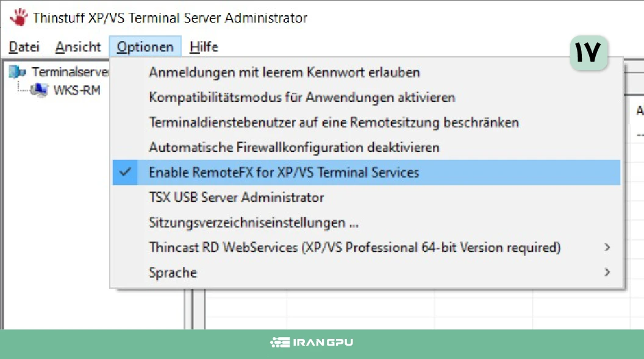This screenshot has width=644, height=359.
Task: Open Sitzungsverzeichniseinstellungen dialog
Action: click(x=254, y=222)
